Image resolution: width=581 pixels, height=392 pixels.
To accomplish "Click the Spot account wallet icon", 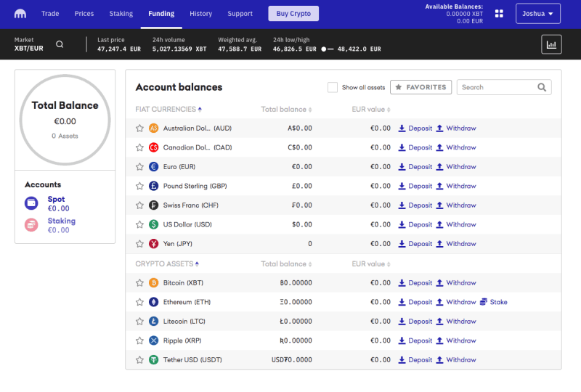I will click(x=31, y=203).
